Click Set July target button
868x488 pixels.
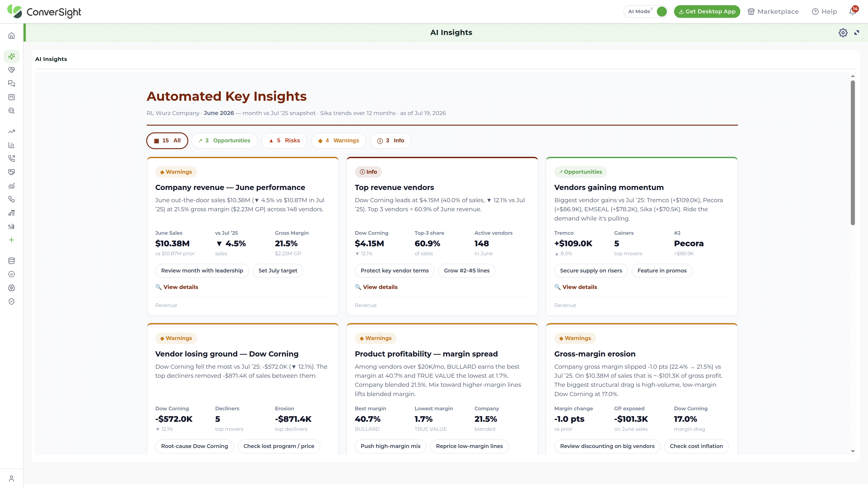[x=278, y=270]
